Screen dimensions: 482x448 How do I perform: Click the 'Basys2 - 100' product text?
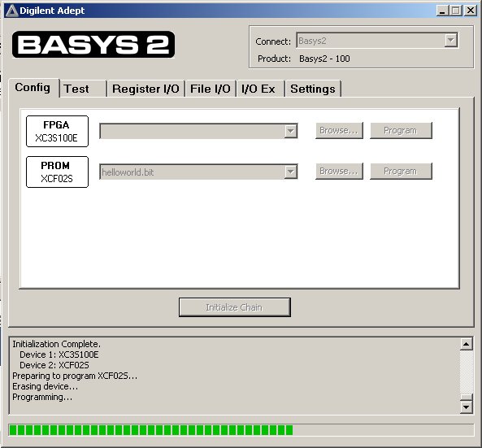point(324,59)
